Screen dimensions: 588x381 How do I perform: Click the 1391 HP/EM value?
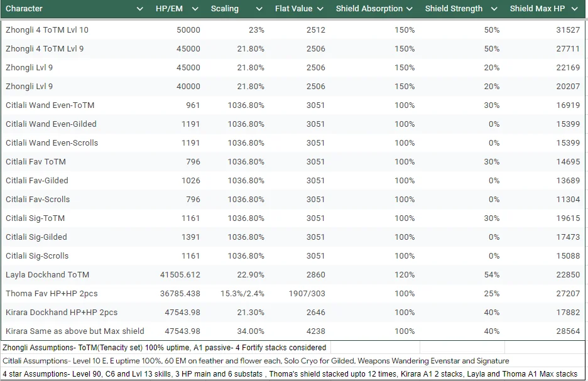(x=190, y=237)
